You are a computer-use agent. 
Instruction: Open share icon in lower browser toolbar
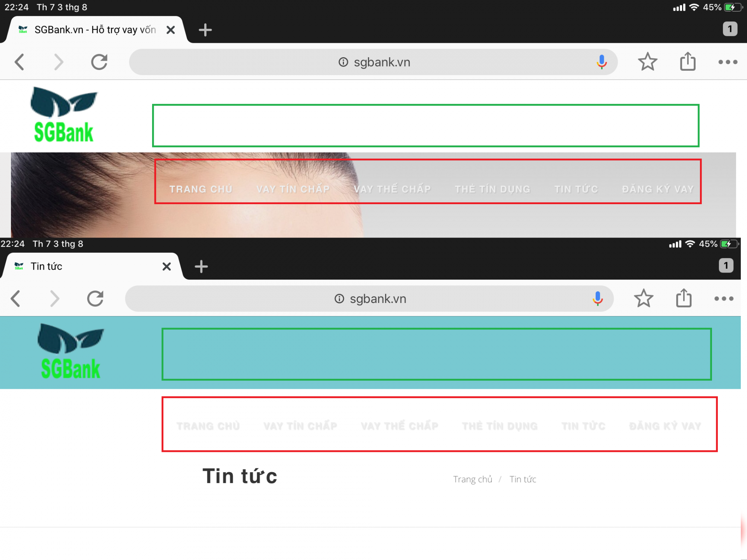coord(684,298)
